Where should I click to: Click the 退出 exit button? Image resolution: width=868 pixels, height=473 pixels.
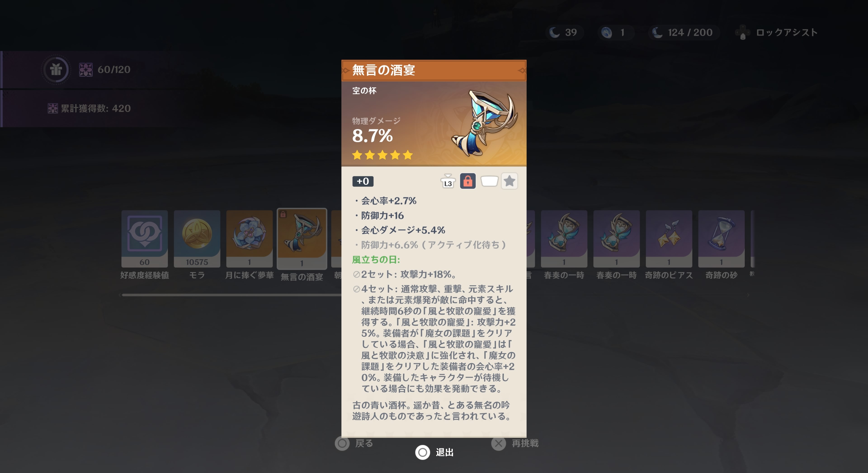pos(434,452)
